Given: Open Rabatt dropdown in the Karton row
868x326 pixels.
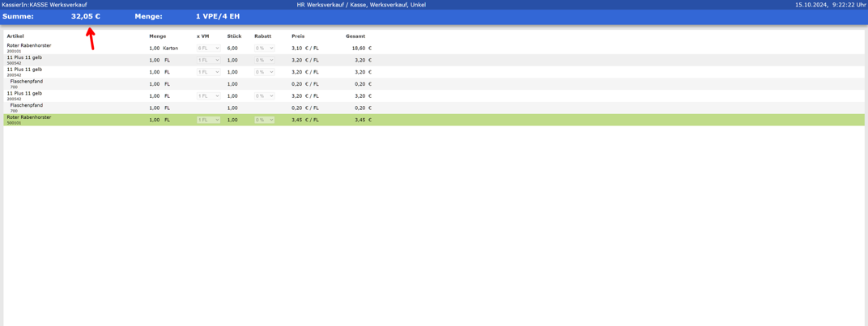Looking at the screenshot, I should click(x=264, y=49).
